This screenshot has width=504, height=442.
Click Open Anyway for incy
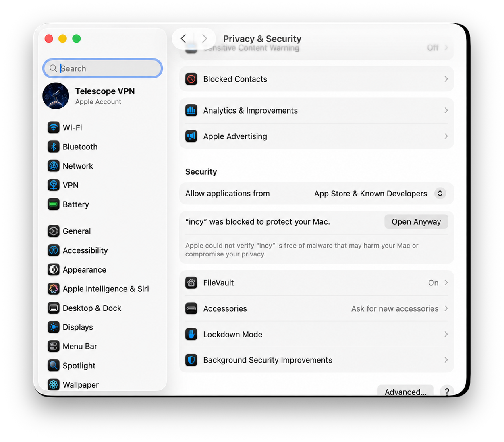coord(416,222)
